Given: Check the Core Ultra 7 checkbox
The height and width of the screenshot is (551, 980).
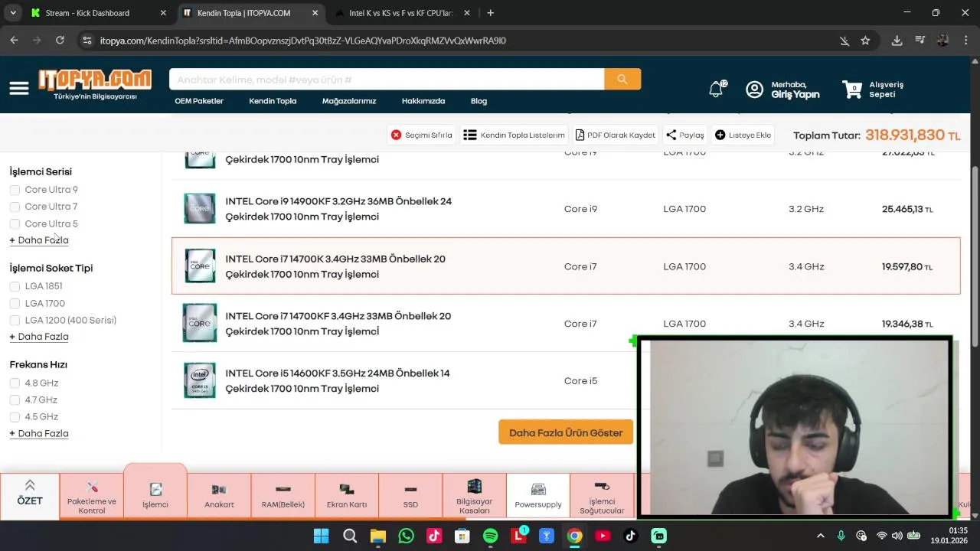Looking at the screenshot, I should pos(15,207).
